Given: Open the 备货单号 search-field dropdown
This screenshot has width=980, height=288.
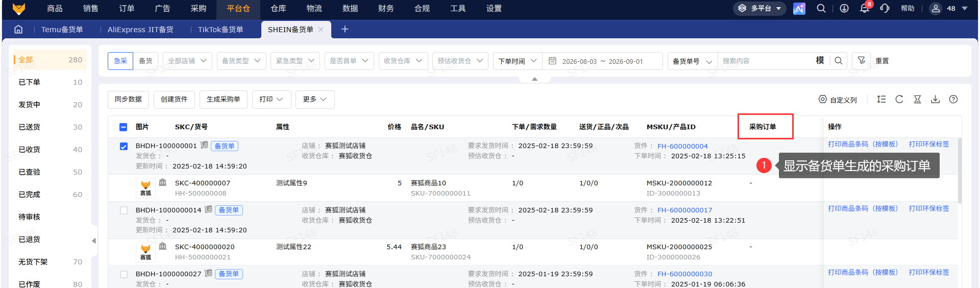Looking at the screenshot, I should pyautogui.click(x=693, y=61).
